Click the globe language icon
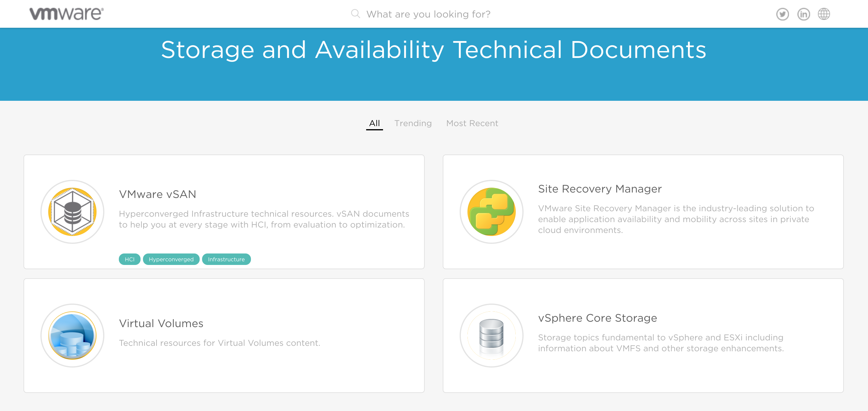 824,14
